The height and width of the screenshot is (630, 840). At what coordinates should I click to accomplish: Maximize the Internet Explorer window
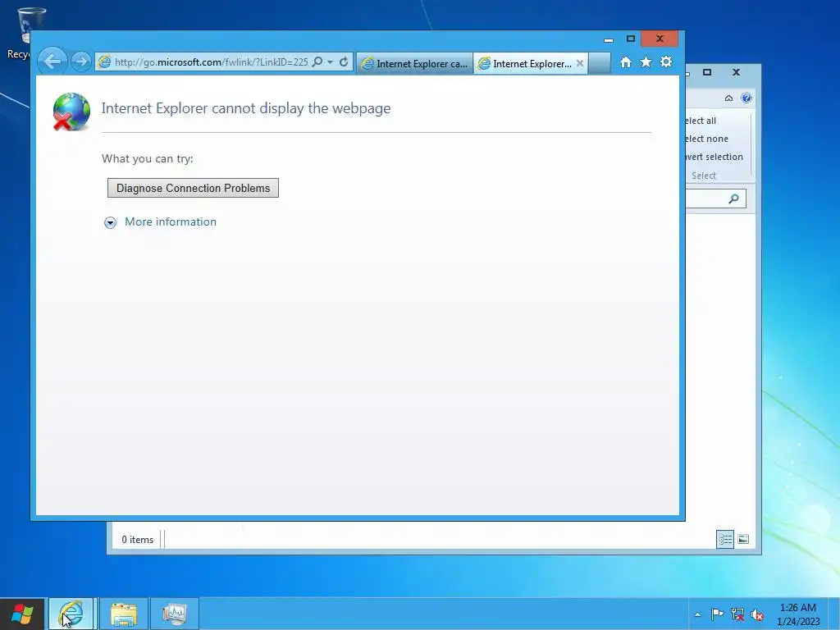click(x=631, y=39)
